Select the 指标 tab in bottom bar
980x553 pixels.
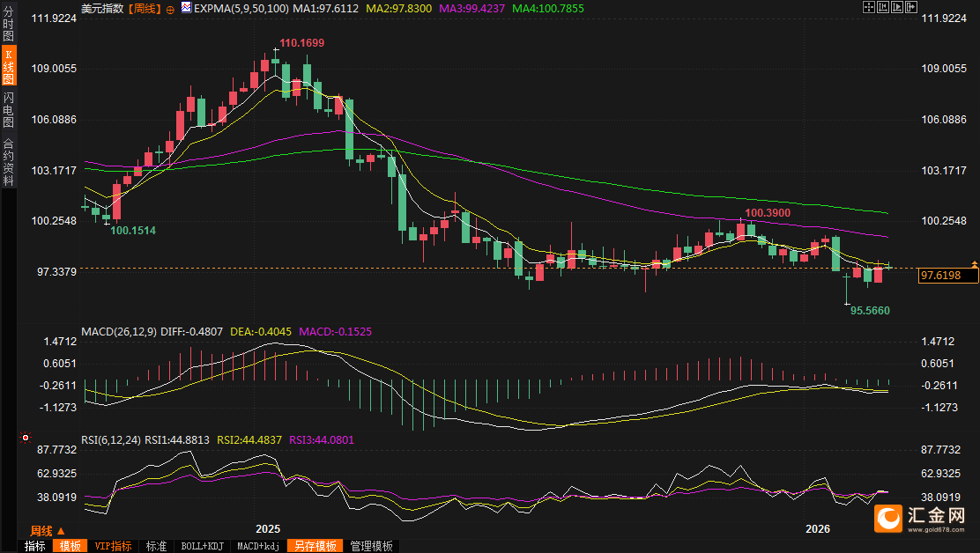click(x=35, y=546)
